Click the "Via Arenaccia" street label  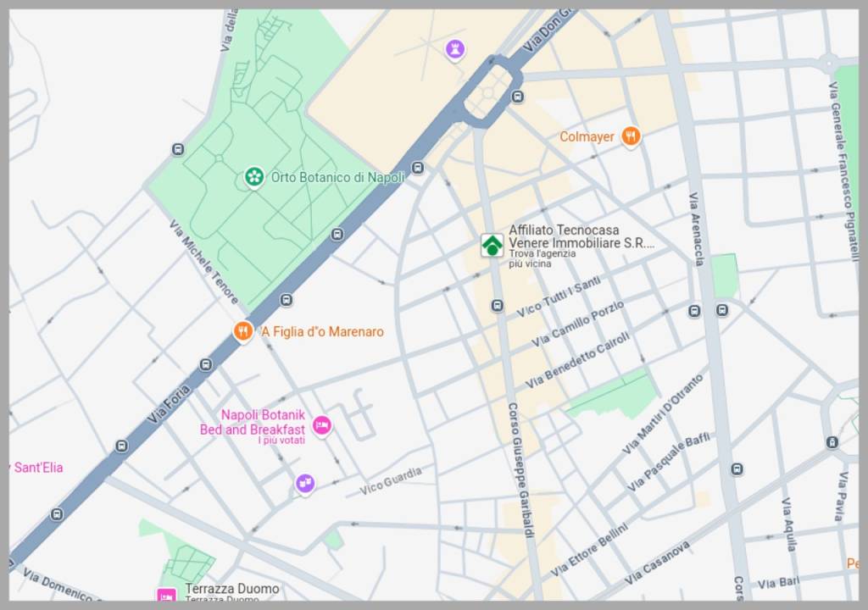pyautogui.click(x=697, y=229)
